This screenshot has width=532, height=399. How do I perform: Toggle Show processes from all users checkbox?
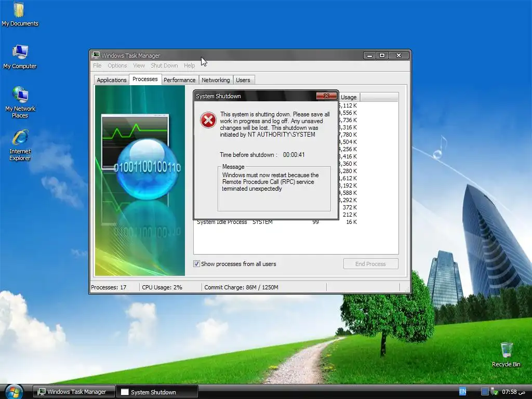(x=196, y=263)
